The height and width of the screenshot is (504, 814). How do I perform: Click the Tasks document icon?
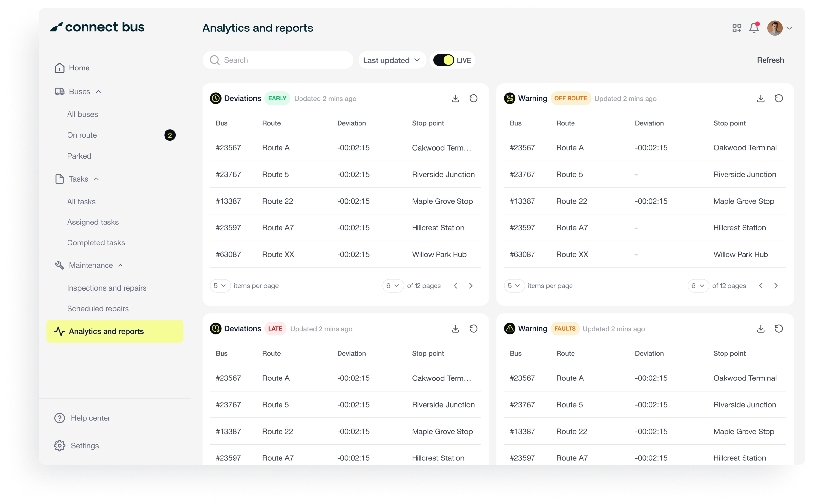click(60, 179)
